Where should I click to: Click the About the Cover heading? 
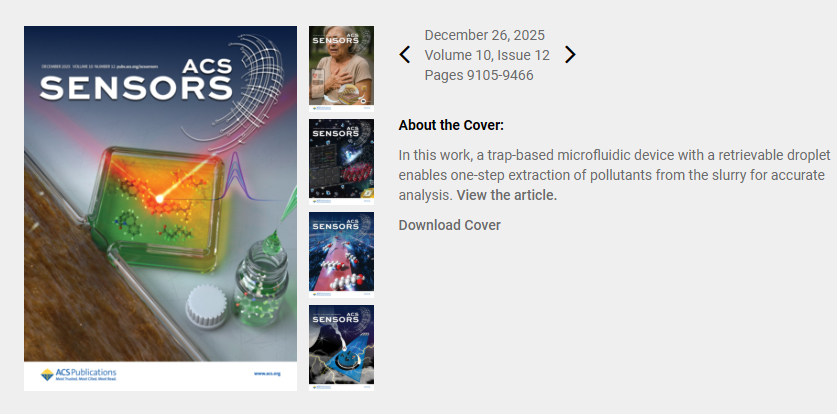coord(451,125)
